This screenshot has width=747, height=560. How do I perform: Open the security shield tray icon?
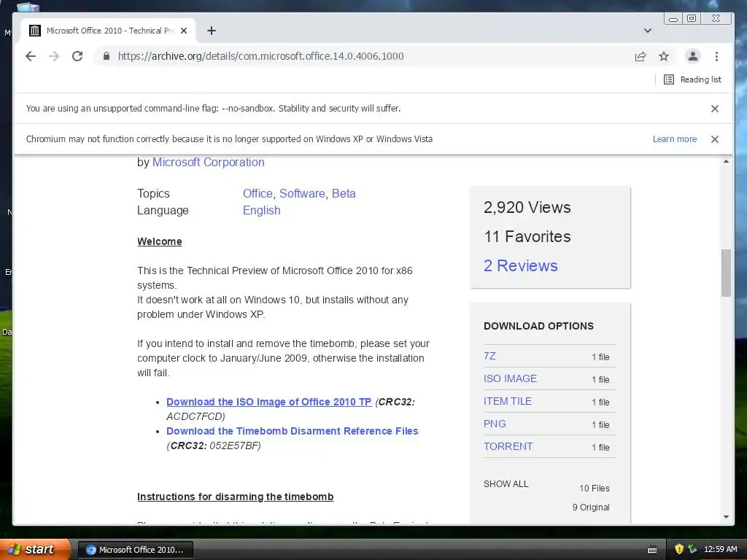[679, 549]
